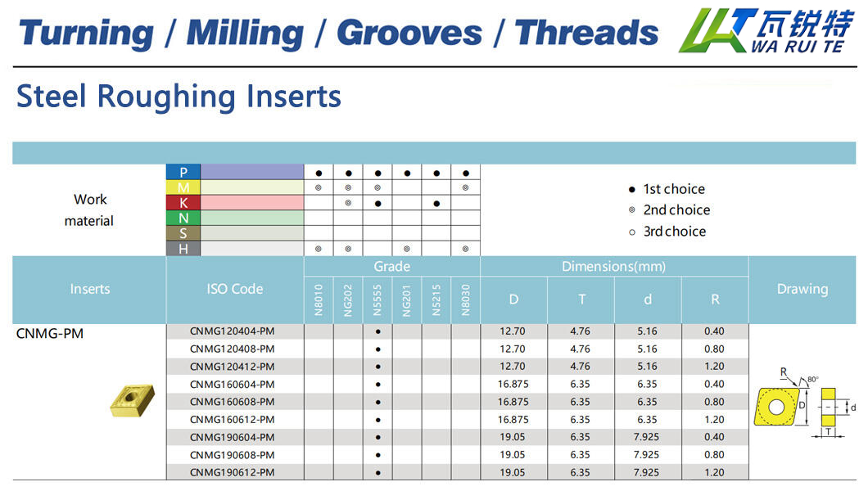Select the blue P work material label
Screen dimensions: 868x491
[183, 172]
